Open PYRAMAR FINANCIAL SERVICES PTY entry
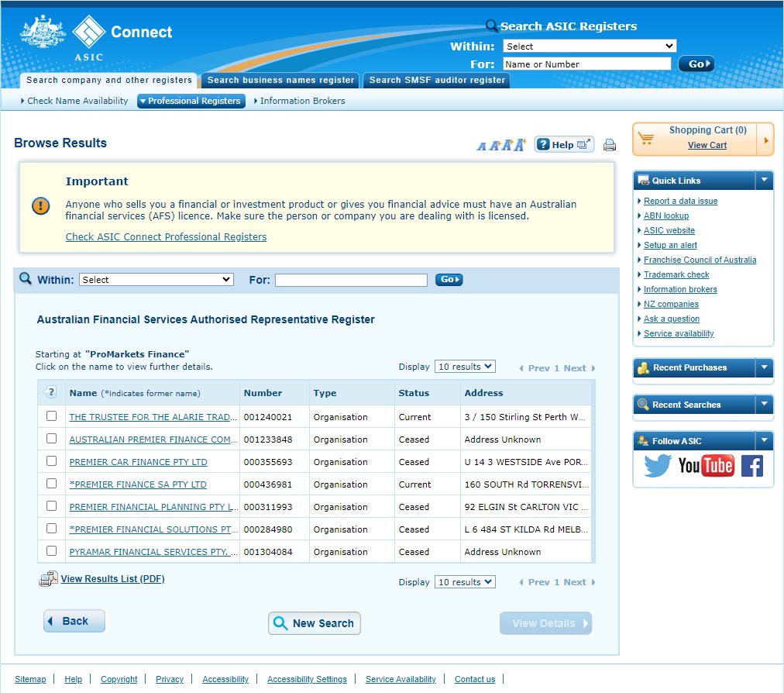 153,552
